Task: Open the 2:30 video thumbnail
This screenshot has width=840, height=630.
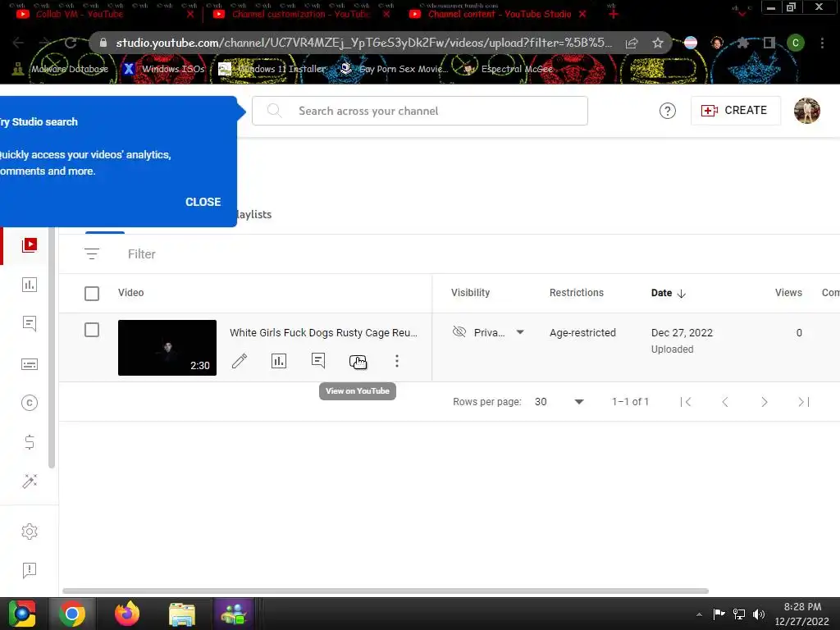Action: tap(167, 348)
